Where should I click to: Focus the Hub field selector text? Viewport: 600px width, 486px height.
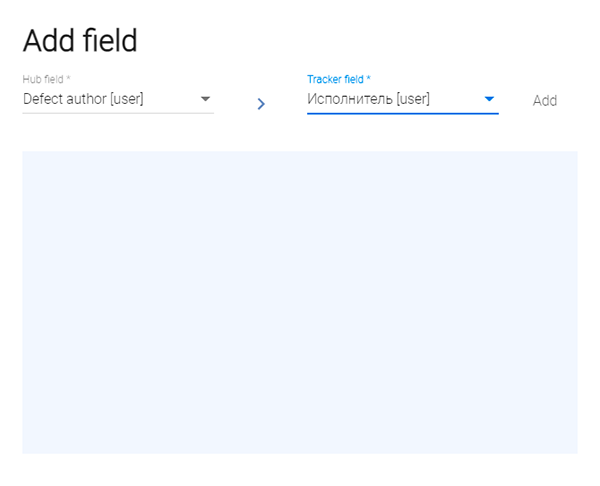point(83,99)
